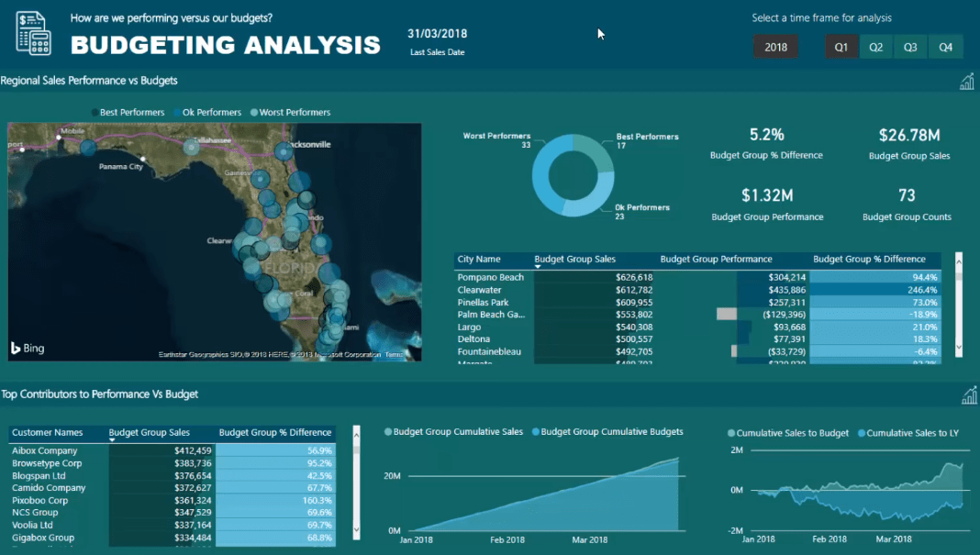This screenshot has height=555, width=980.
Task: Select Blogspan Ltd customer row
Action: pos(173,475)
